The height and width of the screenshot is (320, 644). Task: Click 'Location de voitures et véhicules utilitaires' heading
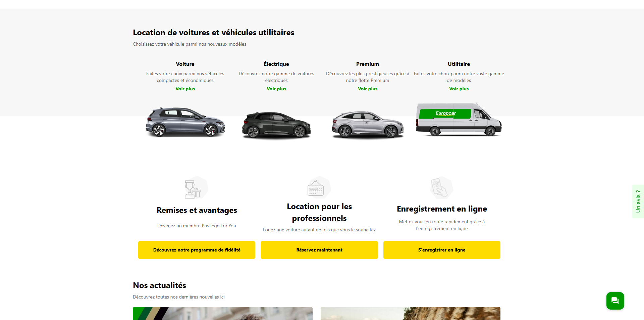213,33
